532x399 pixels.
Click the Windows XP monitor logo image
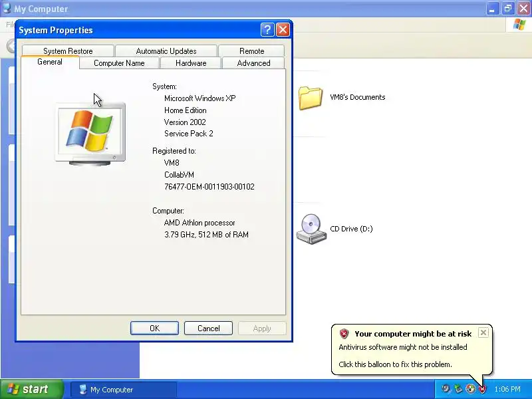[90, 134]
